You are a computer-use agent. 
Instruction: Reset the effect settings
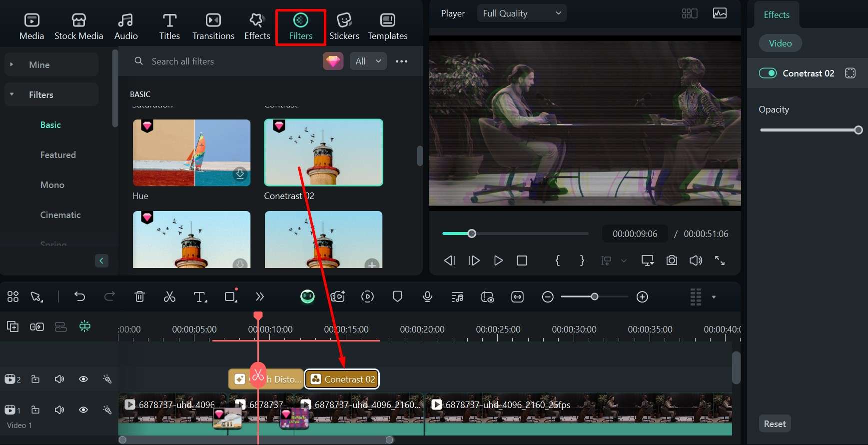[775, 424]
